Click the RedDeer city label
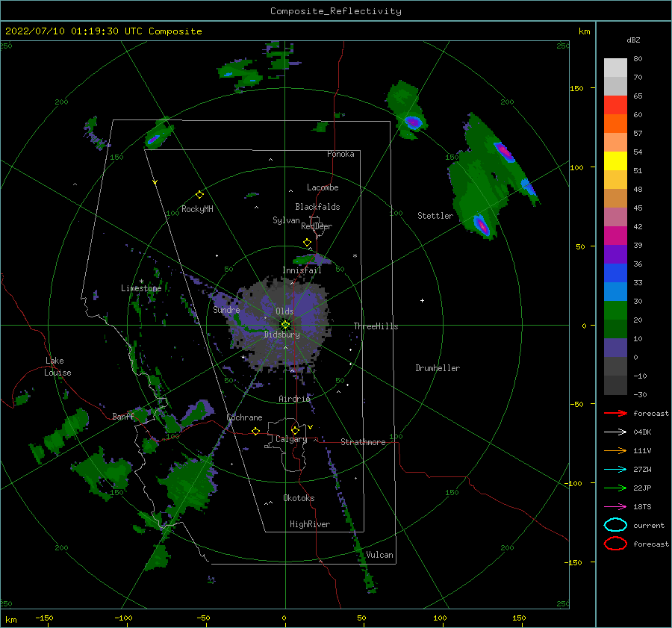 pos(317,226)
